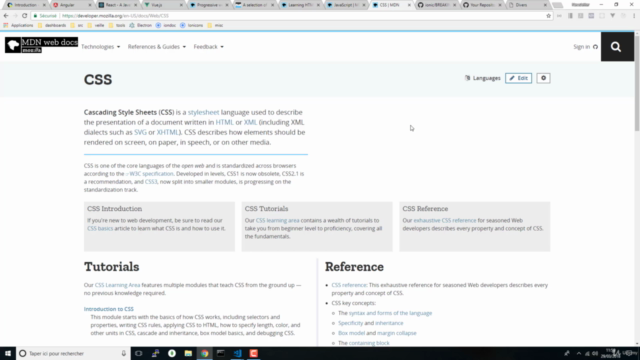Open the margin collapse link
This screenshot has height=360, width=640.
pyautogui.click(x=397, y=333)
